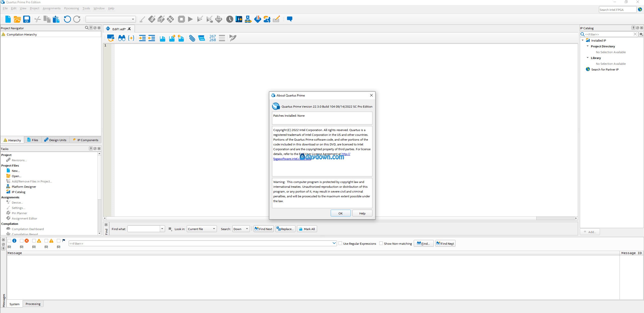
Task: Close the Edif1.edf editor tab
Action: coord(129,29)
